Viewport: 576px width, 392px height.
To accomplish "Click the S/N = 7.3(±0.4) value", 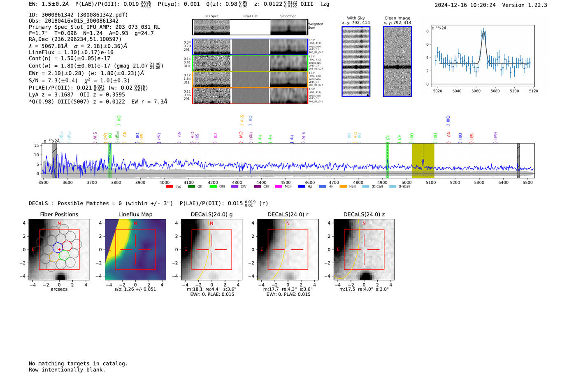I will click(53, 81).
